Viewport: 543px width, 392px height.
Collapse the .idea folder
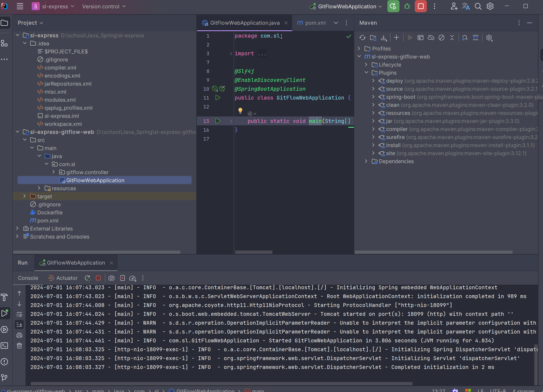tap(25, 43)
